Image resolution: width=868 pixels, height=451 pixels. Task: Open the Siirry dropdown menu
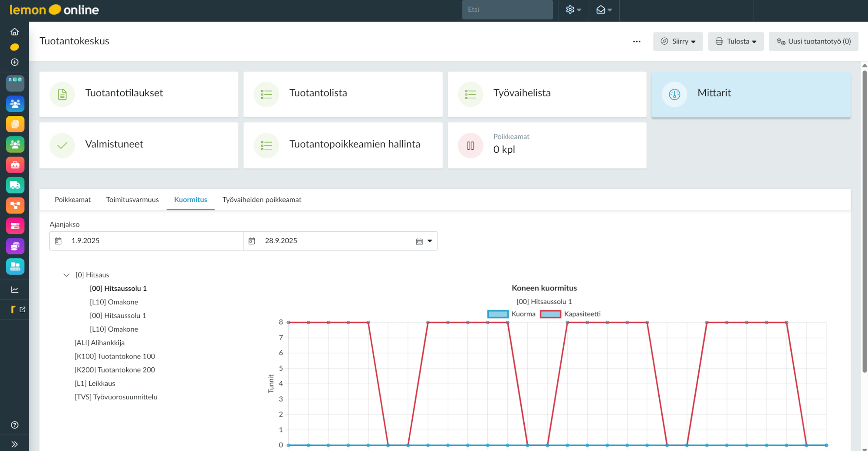[678, 41]
